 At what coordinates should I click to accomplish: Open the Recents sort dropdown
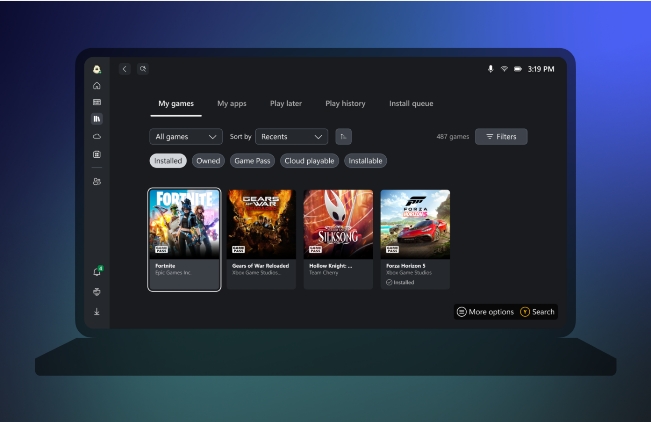coord(291,136)
